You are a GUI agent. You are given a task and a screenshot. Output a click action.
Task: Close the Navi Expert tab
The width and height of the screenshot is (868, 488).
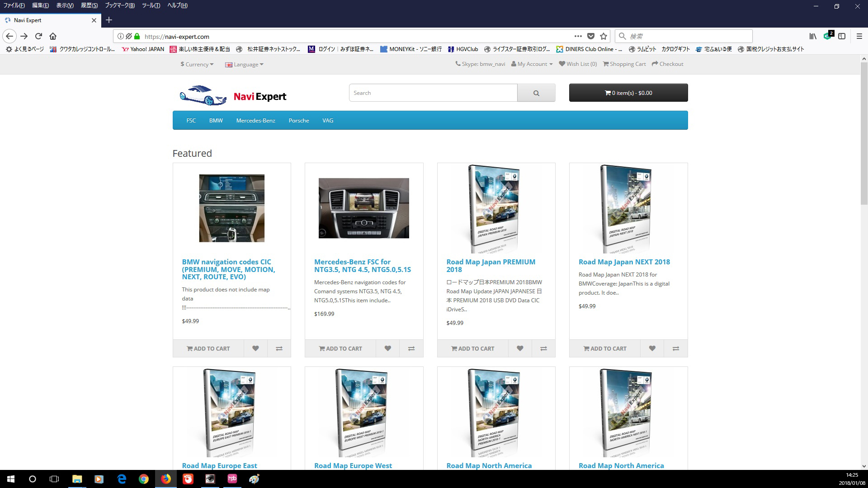(94, 20)
